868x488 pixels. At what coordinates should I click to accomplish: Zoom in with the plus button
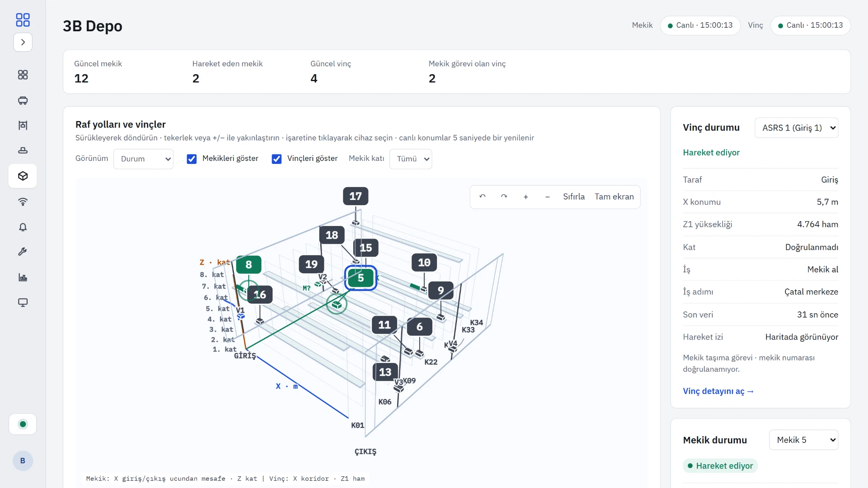coord(526,197)
